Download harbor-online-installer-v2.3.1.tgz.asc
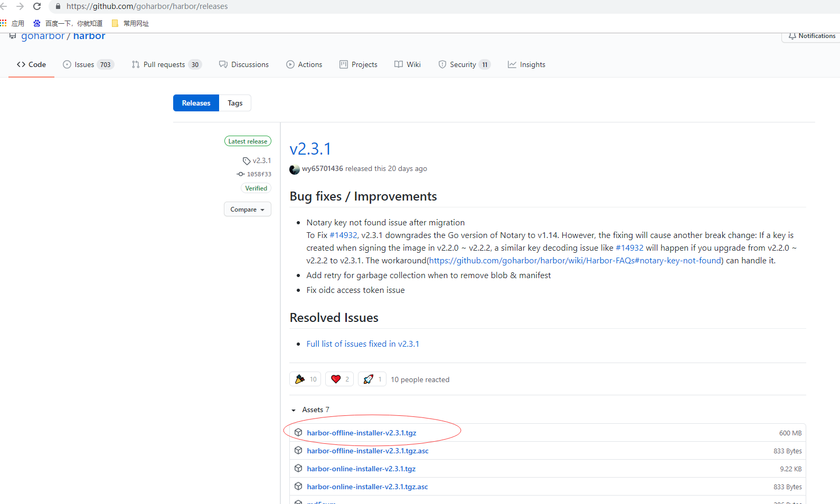This screenshot has width=840, height=504. tap(367, 487)
